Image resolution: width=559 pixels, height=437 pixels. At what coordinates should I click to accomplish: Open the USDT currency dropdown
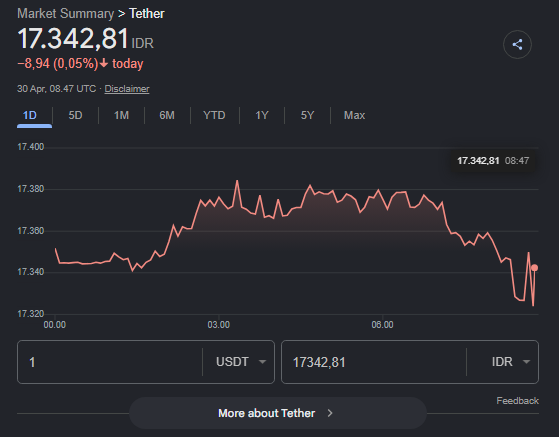[240, 362]
